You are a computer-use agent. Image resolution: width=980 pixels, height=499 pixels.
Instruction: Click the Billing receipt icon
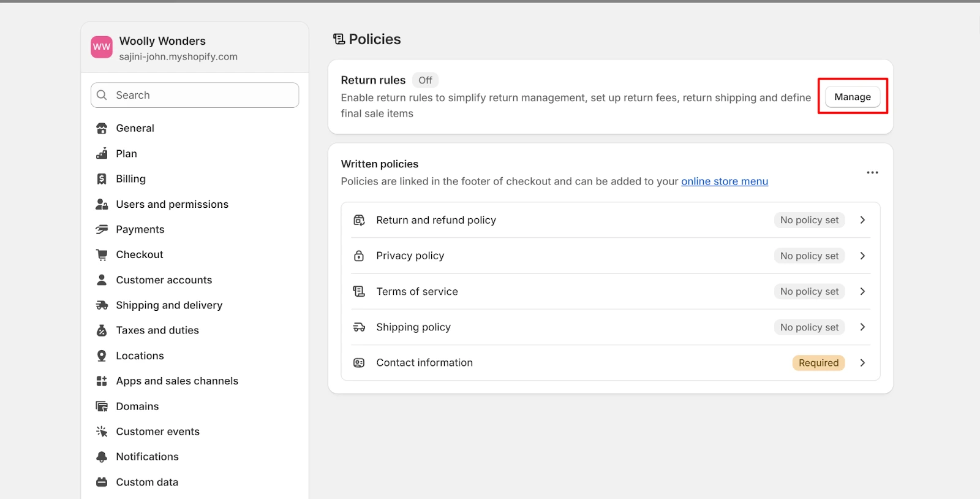tap(102, 179)
